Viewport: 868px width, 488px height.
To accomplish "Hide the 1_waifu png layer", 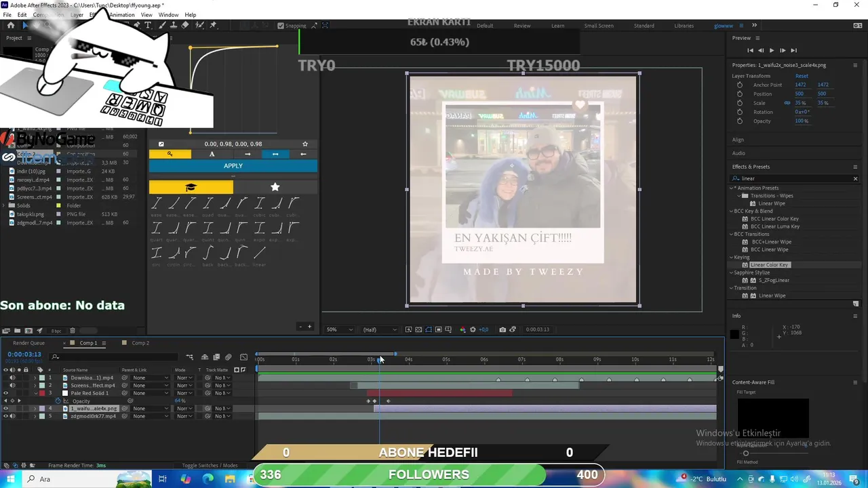I will coord(6,409).
